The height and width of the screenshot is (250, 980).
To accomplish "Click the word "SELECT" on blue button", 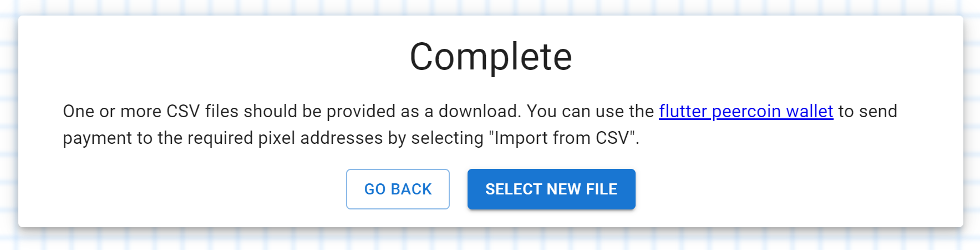I will coord(514,189).
